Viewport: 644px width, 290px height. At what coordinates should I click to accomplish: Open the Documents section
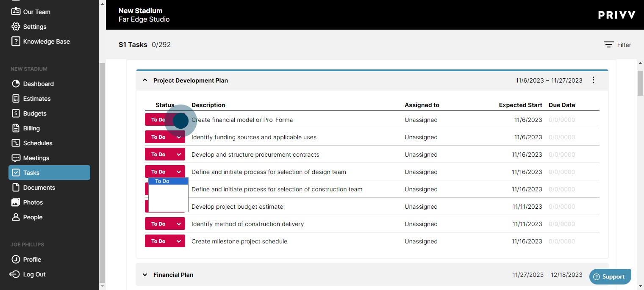pos(49,188)
